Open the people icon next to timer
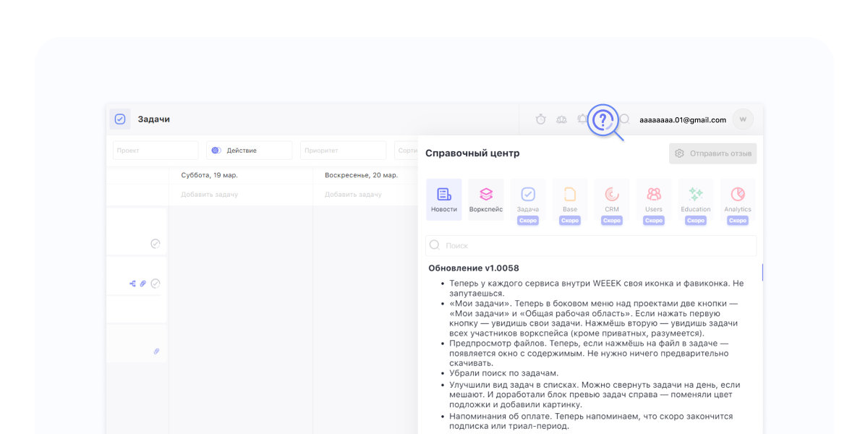 561,119
